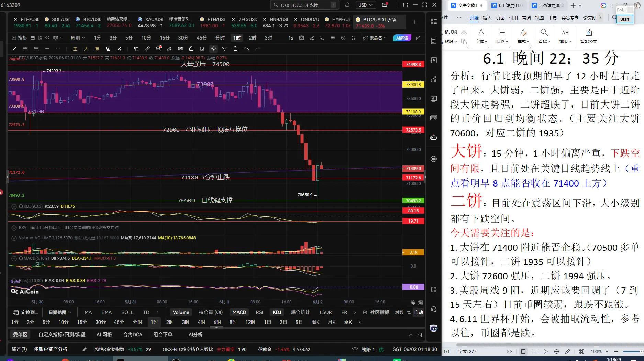Select the trend line drawing tool
The image size is (644, 361).
[14, 49]
